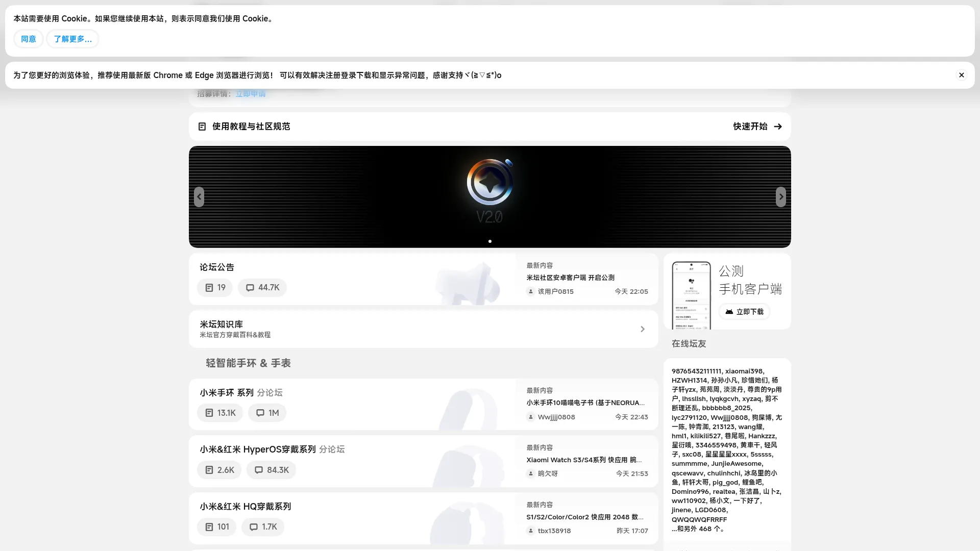Screen dimensions: 980x551
Task: Go to next carousel slide
Action: (781, 197)
